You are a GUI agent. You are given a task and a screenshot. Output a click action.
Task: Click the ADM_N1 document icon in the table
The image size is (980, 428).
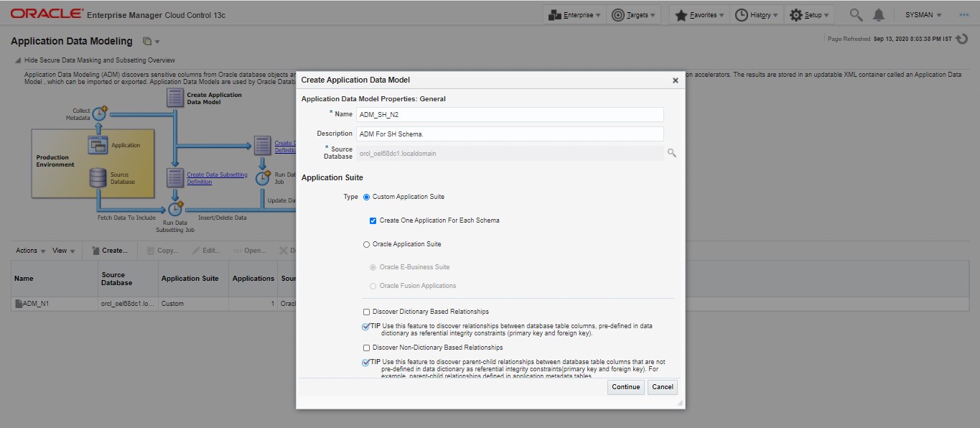(18, 303)
